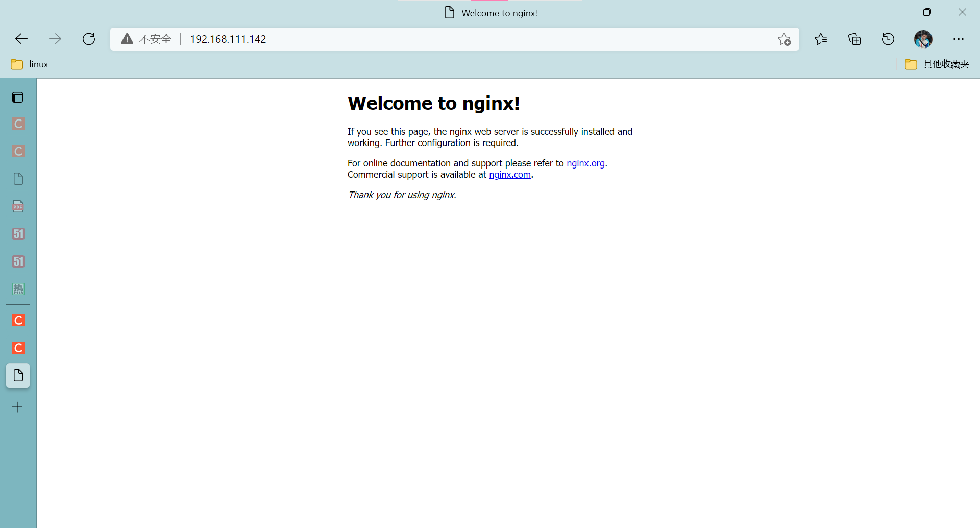
Task: Switch to the 51 tab directly above the 热 tab
Action: [x=18, y=261]
